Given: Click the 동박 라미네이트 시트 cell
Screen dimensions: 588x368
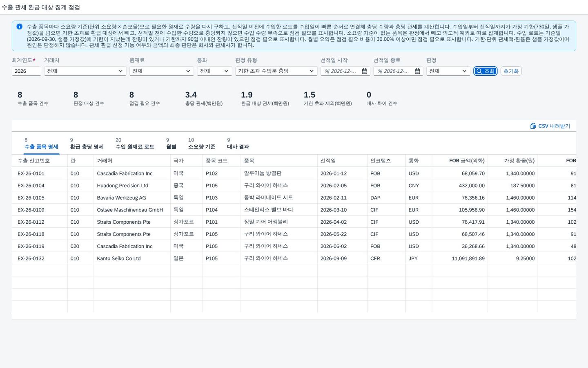Looking at the screenshot, I should [x=279, y=197].
